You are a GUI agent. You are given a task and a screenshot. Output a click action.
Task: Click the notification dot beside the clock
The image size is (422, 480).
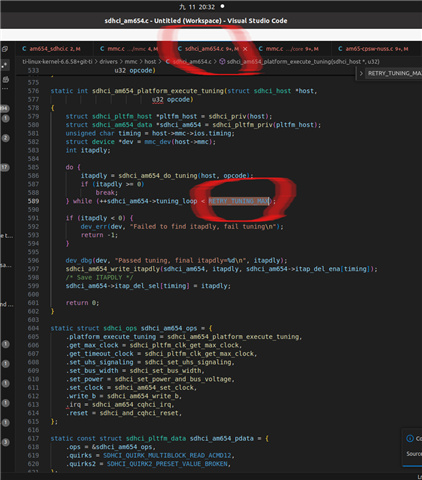click(222, 6)
